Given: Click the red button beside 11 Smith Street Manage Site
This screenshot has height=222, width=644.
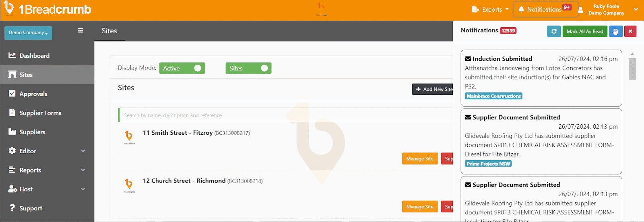Looking at the screenshot, I should click(x=447, y=159).
